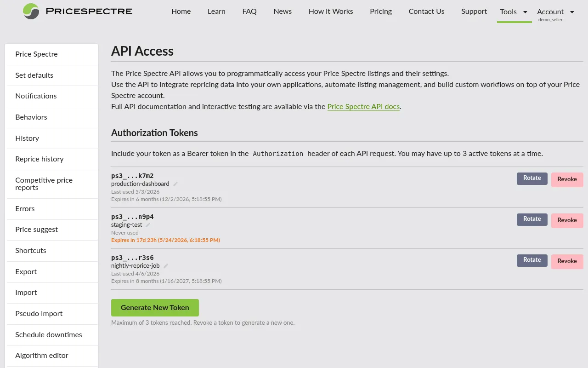This screenshot has height=368, width=588.
Task: Click the demo_seller username label
Action: [x=550, y=20]
